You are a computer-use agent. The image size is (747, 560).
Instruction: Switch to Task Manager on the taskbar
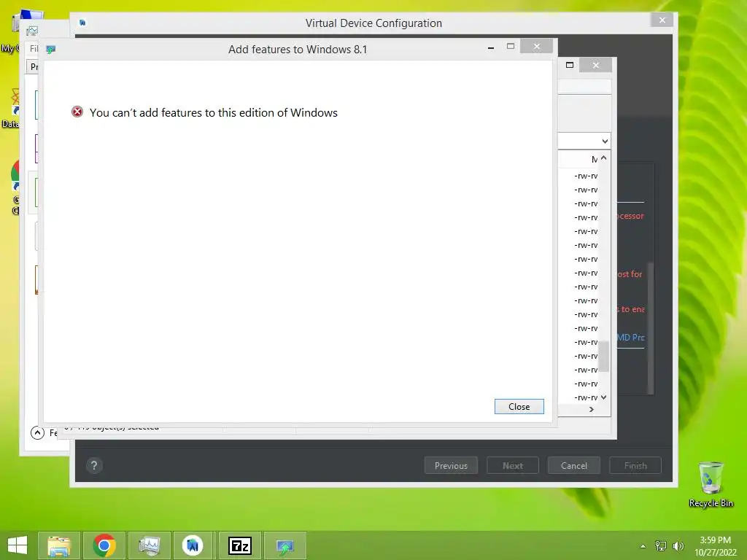(x=149, y=545)
